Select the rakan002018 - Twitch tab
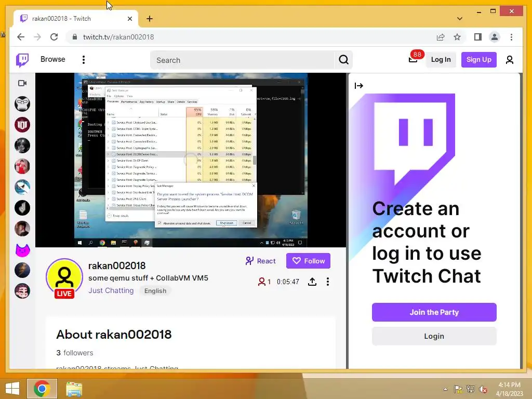The width and height of the screenshot is (532, 399). pyautogui.click(x=75, y=19)
